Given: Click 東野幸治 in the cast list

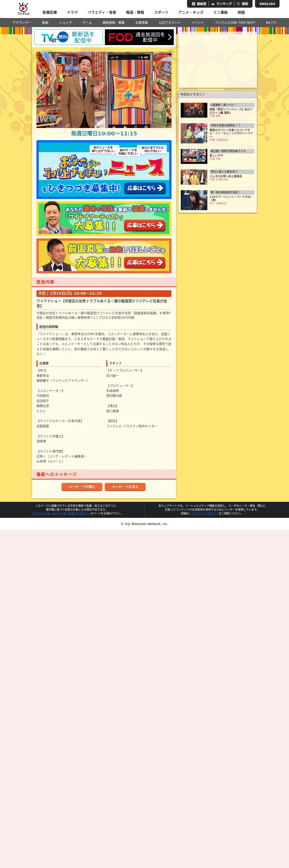Looking at the screenshot, I should coord(43,375).
